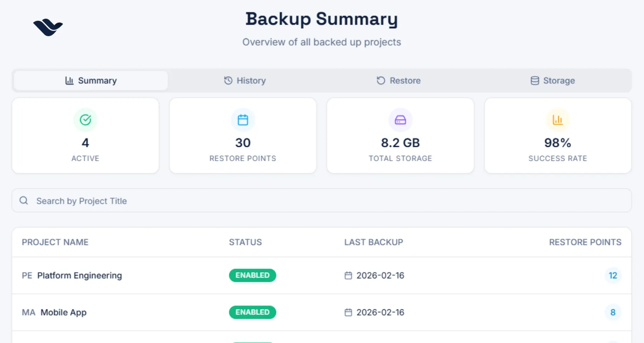Image resolution: width=644 pixels, height=343 pixels.
Task: Click calendar icon in Mobile App row
Action: click(348, 312)
